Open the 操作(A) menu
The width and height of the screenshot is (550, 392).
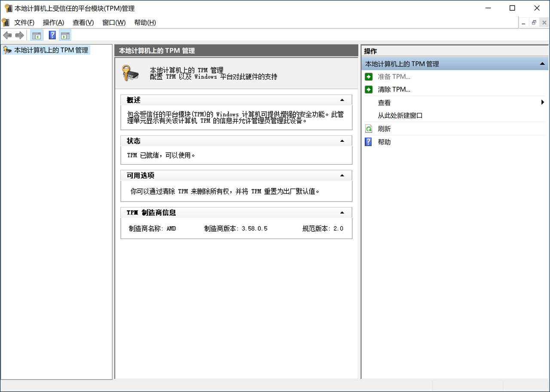tap(53, 22)
